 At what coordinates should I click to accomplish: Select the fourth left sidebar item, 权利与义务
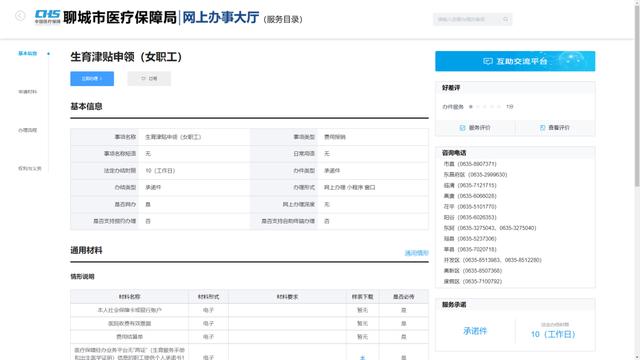click(29, 168)
